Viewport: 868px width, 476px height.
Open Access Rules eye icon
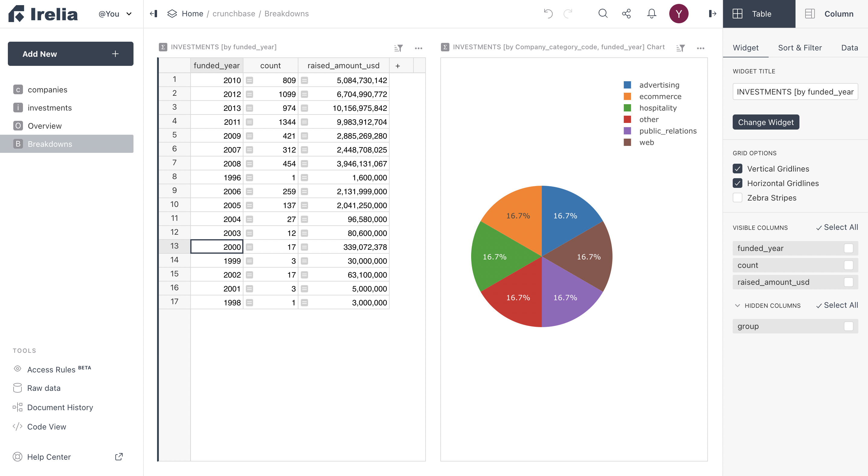click(x=18, y=369)
